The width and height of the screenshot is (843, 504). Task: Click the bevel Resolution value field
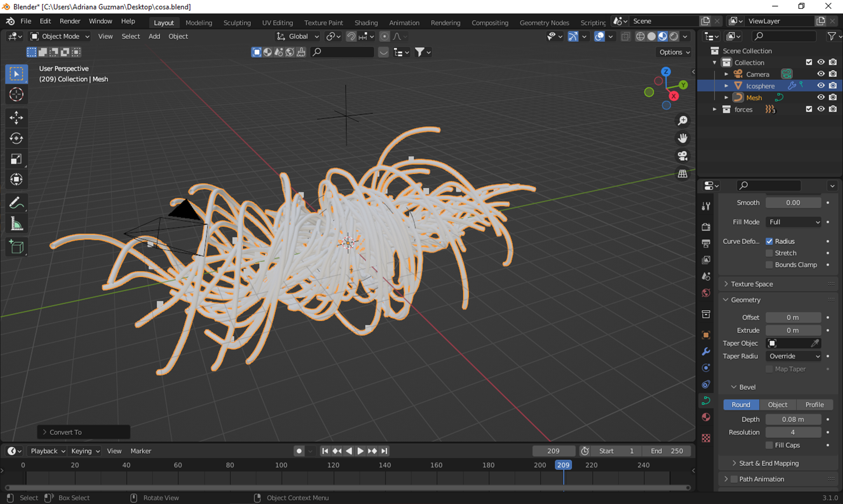click(x=793, y=432)
